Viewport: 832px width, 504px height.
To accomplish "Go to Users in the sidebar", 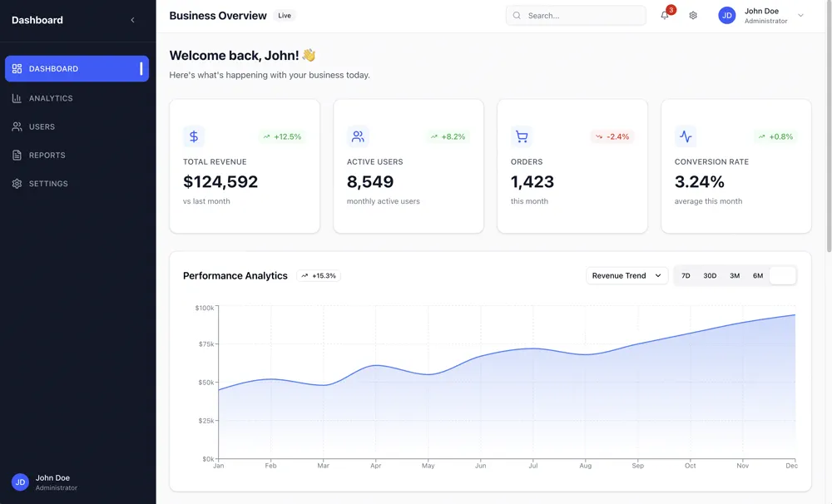I will (42, 127).
